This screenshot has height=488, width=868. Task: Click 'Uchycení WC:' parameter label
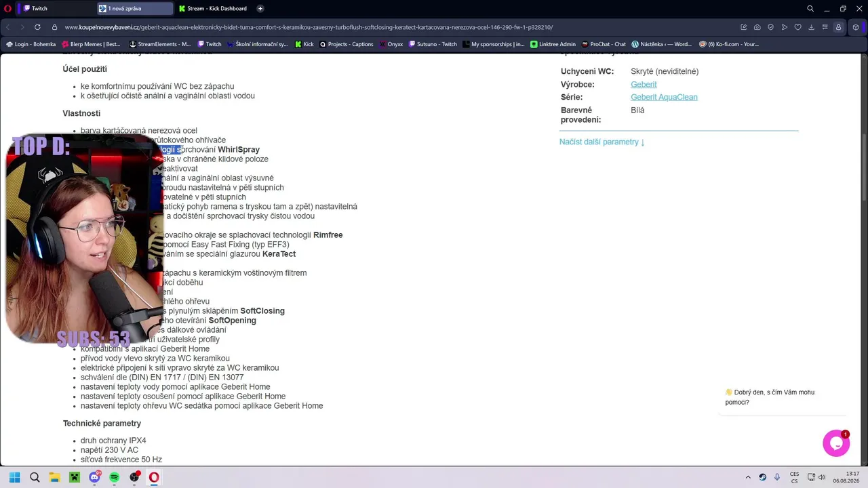[x=587, y=72]
